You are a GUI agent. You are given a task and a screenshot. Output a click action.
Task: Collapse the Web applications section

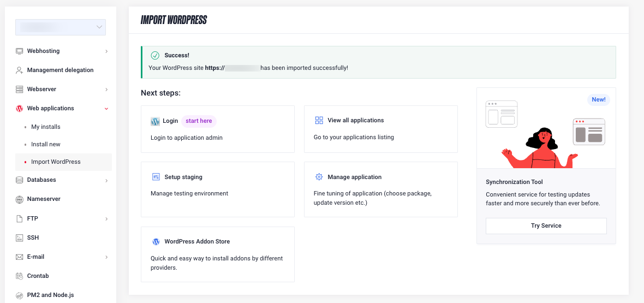point(106,109)
